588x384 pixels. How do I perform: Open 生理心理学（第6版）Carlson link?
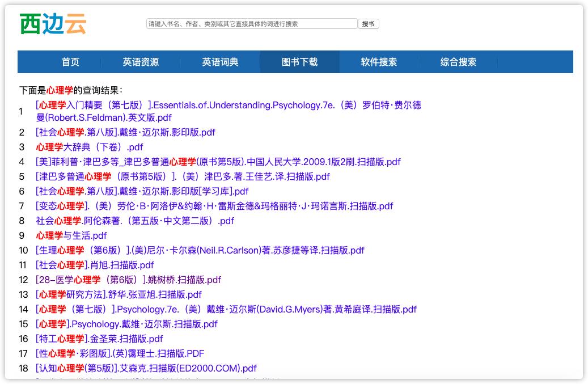coord(200,250)
